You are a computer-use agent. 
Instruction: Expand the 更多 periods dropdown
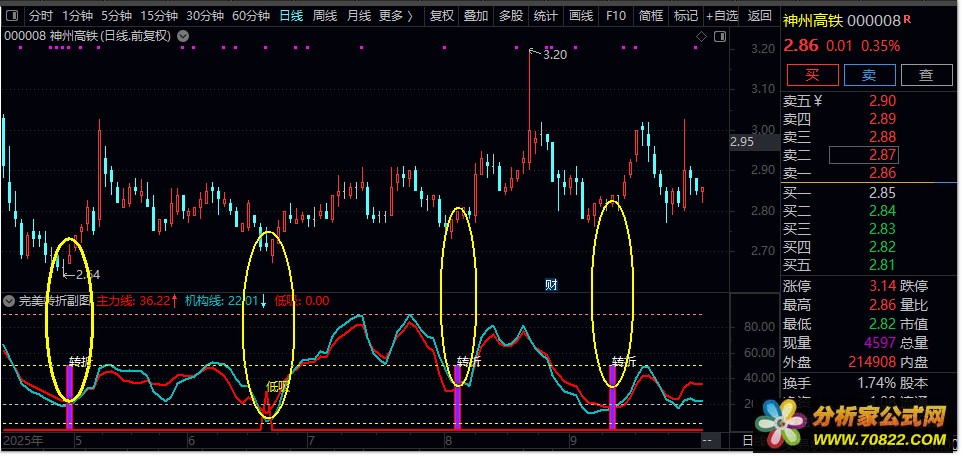[396, 16]
